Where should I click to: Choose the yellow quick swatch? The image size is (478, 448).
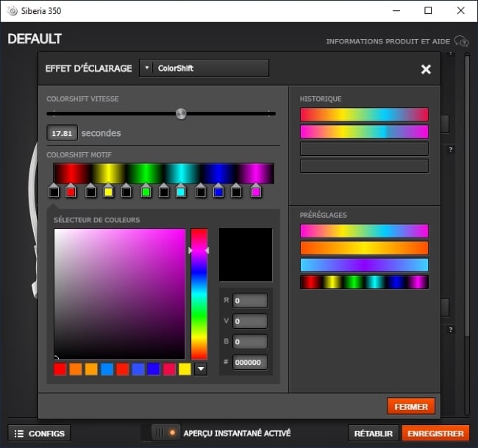tap(185, 369)
